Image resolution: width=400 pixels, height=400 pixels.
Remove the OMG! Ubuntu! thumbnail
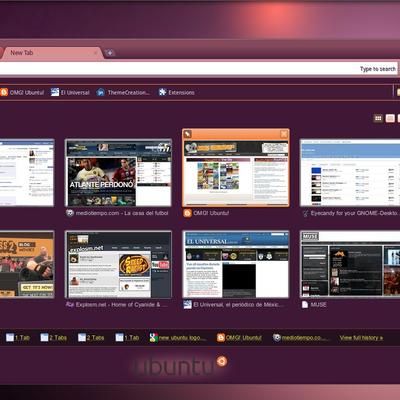[284, 134]
